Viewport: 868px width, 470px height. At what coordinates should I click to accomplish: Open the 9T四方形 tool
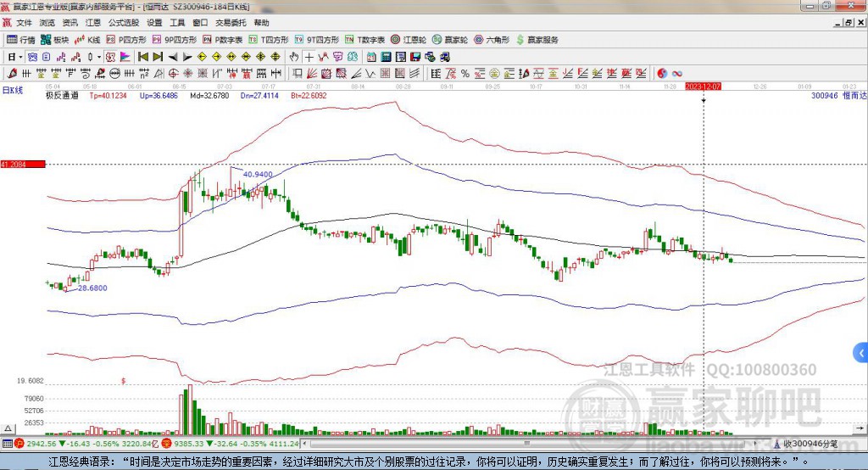point(317,40)
